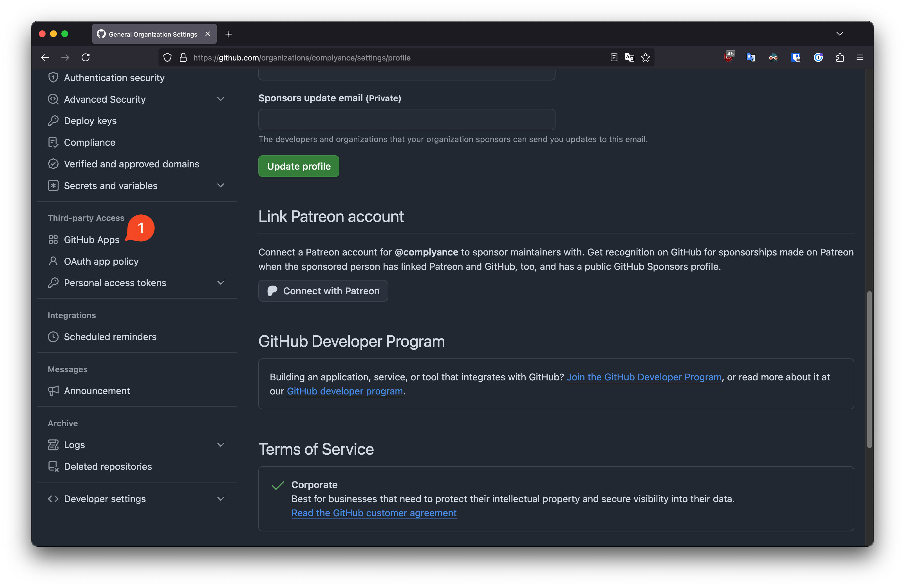Bookmark this page with the star icon

click(645, 57)
